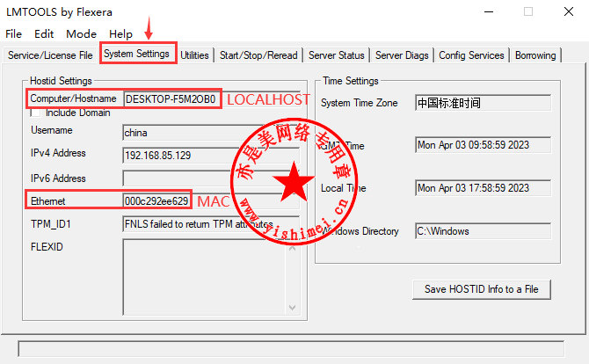Click the FLEXID label
589x364 pixels.
click(x=47, y=247)
